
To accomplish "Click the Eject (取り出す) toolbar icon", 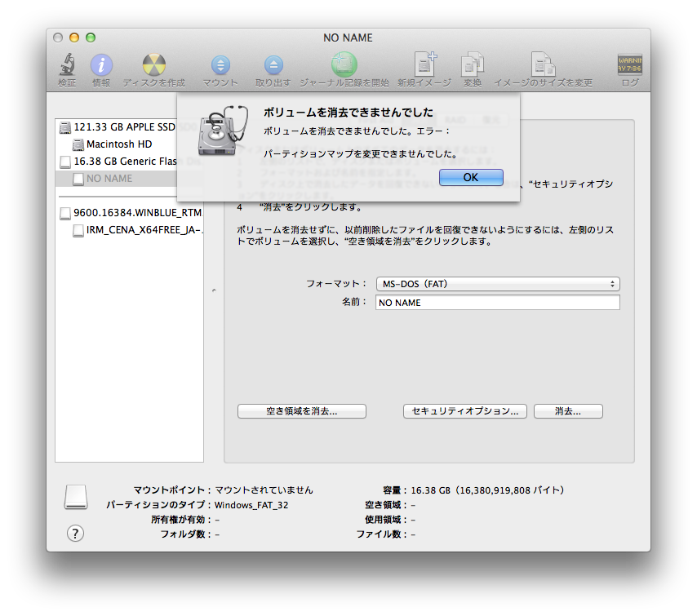I will point(273,65).
